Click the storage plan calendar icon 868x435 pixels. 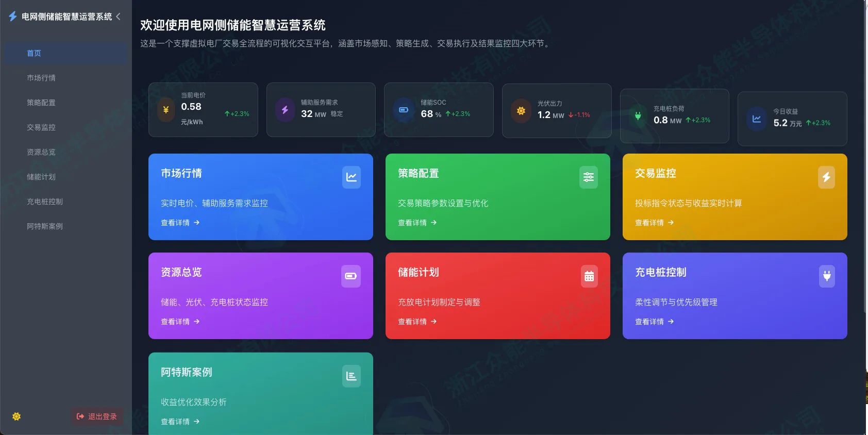tap(589, 276)
